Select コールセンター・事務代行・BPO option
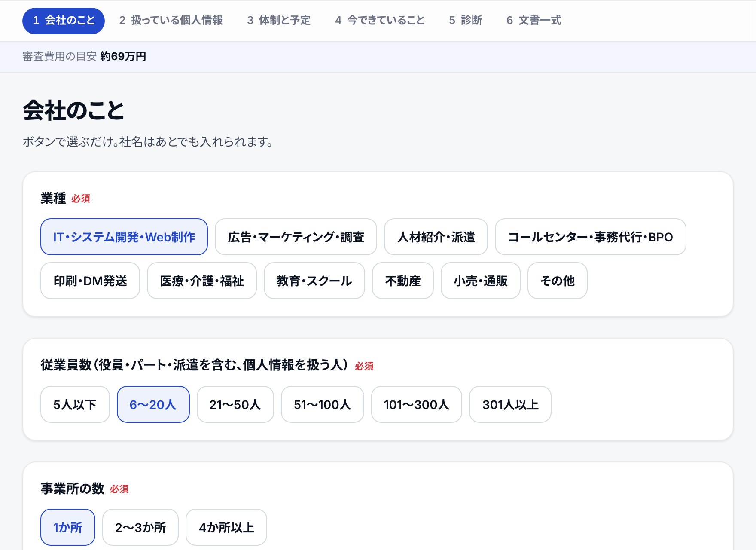The image size is (756, 550). (x=591, y=237)
